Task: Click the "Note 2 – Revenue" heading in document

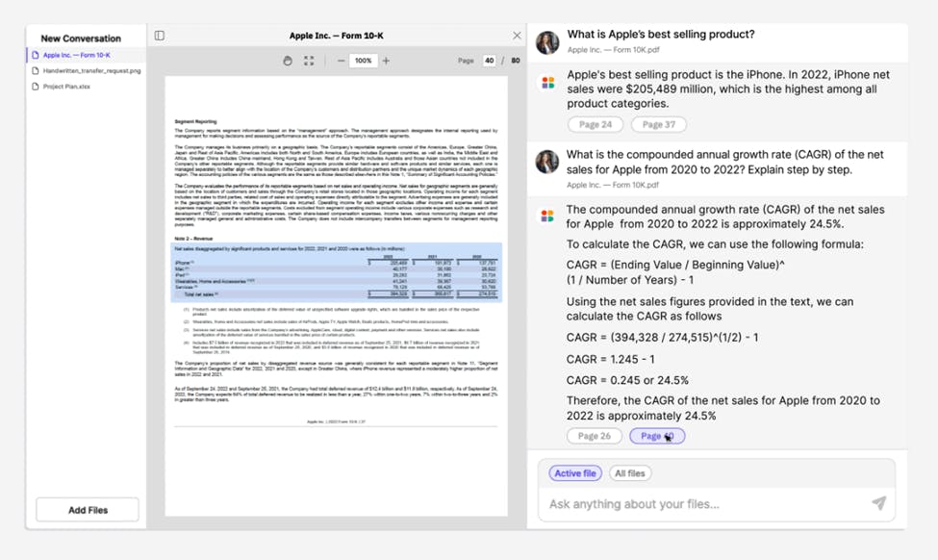Action: pyautogui.click(x=193, y=238)
